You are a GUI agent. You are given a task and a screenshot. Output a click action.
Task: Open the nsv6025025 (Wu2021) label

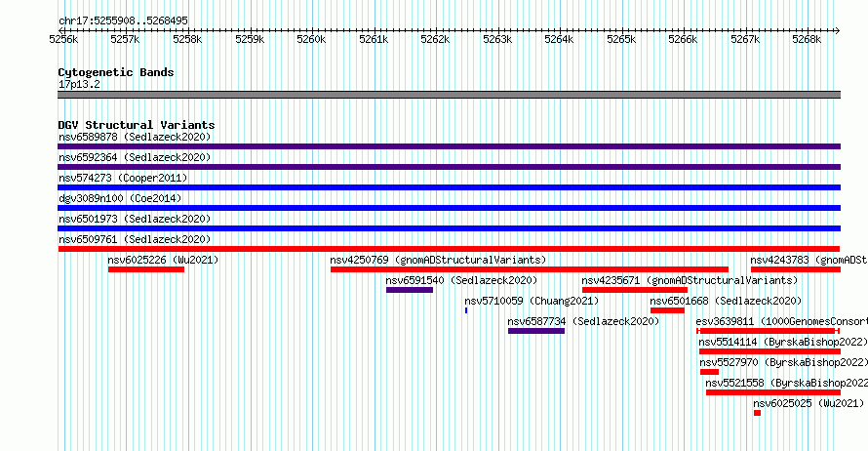(x=809, y=403)
